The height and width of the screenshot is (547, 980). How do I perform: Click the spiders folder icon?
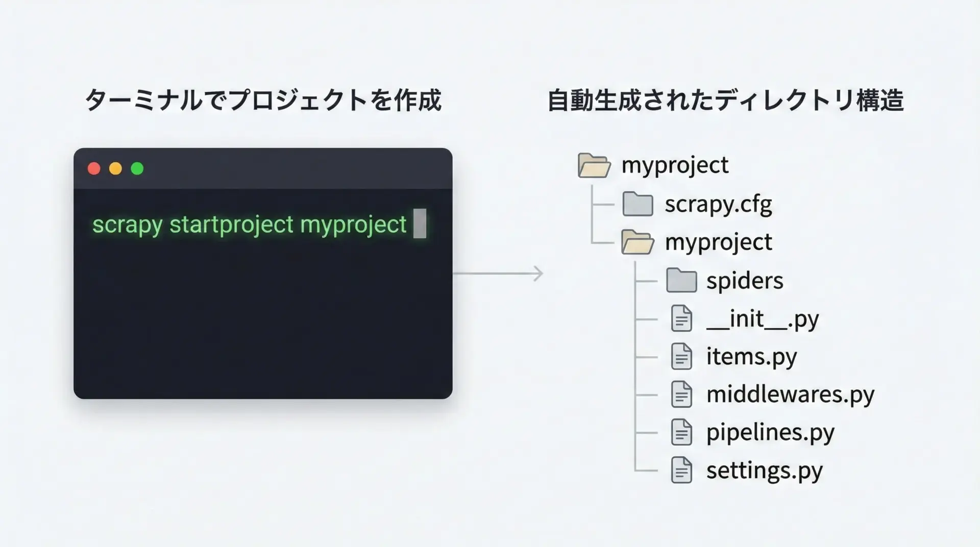click(681, 280)
